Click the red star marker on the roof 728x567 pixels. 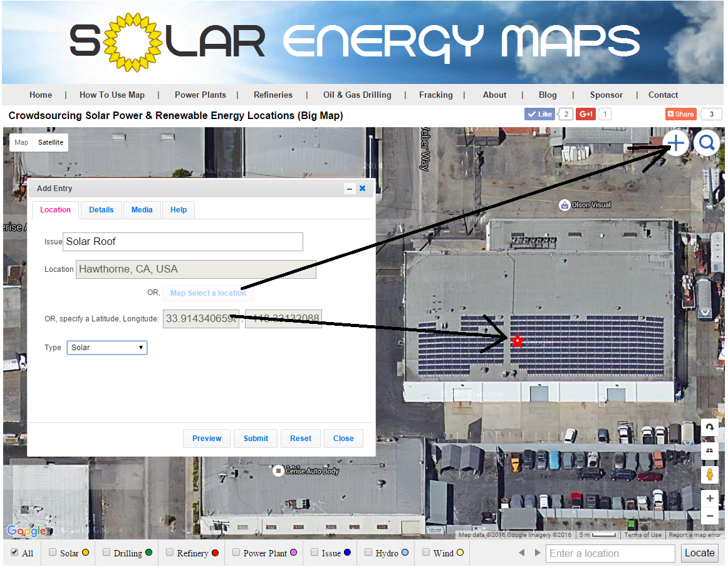[517, 341]
